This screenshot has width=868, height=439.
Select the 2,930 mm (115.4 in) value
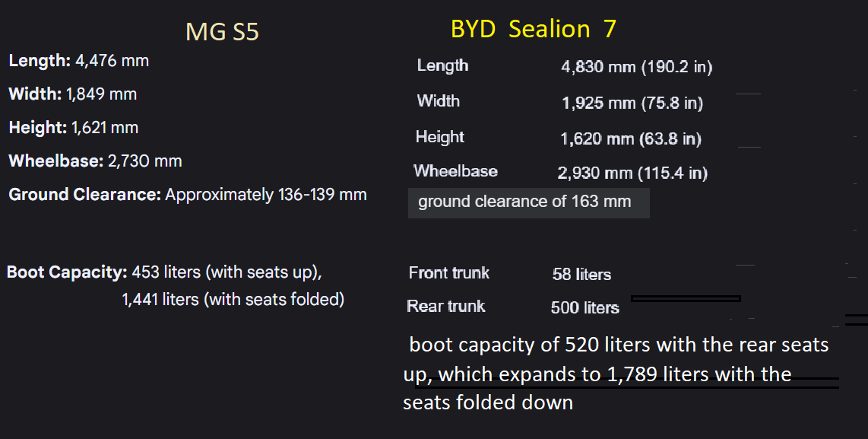tap(632, 173)
